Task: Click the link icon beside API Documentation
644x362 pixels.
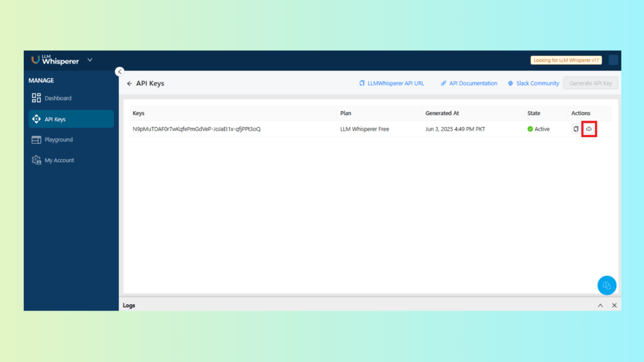Action: tap(443, 84)
